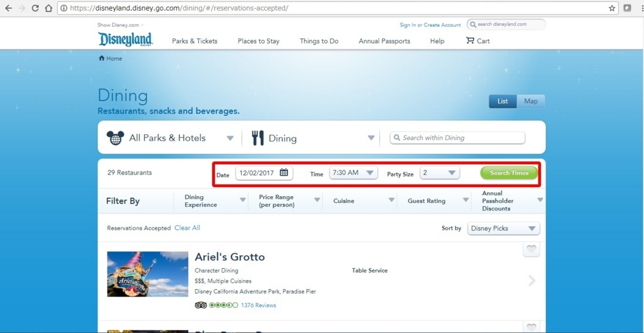
Task: Switch to List view
Action: pos(502,101)
